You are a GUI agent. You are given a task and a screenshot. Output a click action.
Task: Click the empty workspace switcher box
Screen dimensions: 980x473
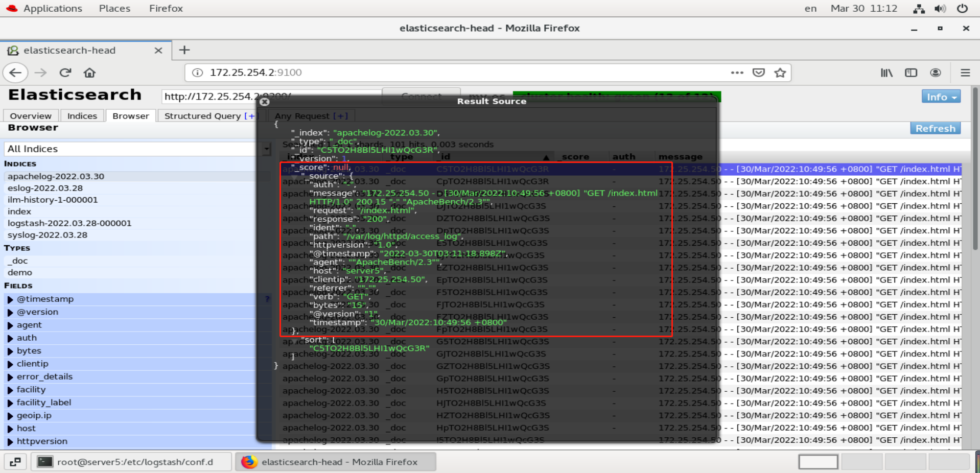818,462
